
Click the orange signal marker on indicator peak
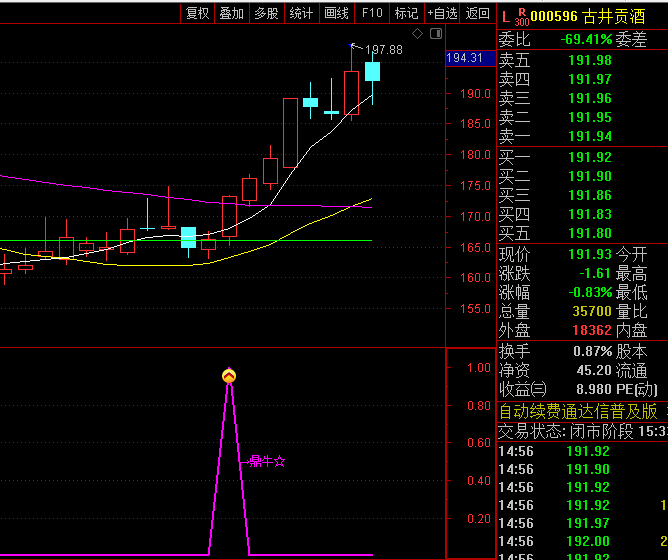(x=229, y=376)
